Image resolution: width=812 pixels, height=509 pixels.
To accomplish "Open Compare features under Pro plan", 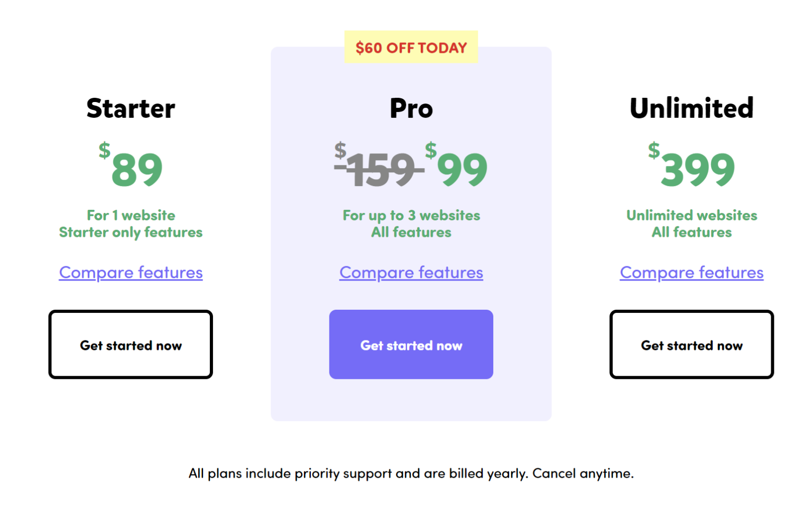I will 411,272.
